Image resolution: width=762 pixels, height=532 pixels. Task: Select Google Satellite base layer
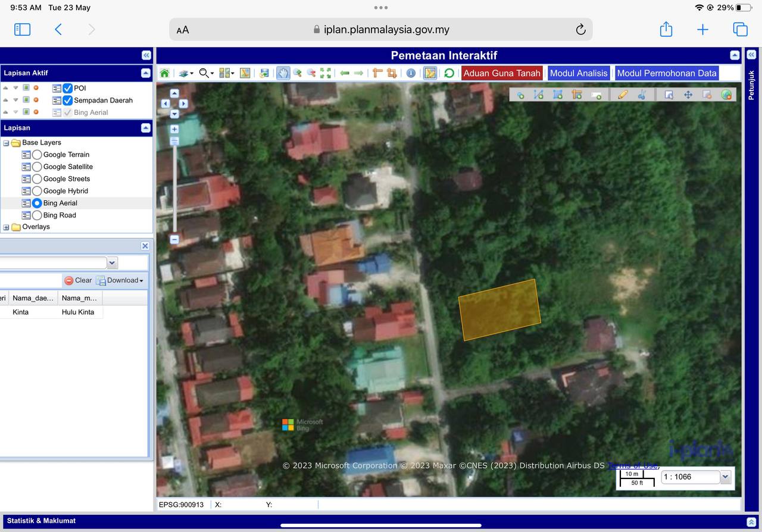tap(37, 167)
